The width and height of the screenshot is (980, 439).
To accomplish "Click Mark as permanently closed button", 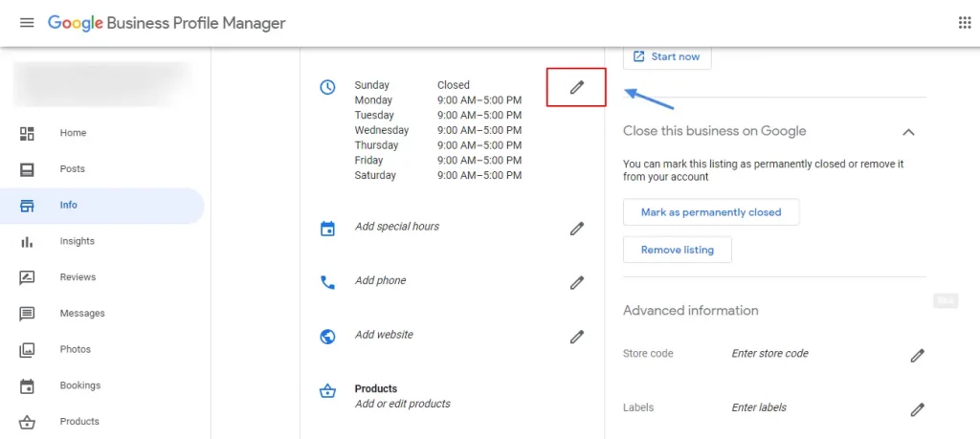I will [x=710, y=212].
